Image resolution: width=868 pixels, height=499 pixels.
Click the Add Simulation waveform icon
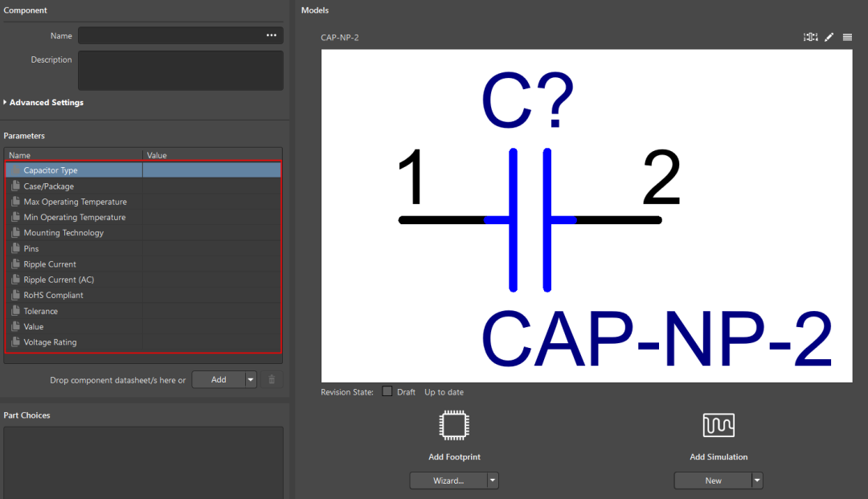click(719, 425)
